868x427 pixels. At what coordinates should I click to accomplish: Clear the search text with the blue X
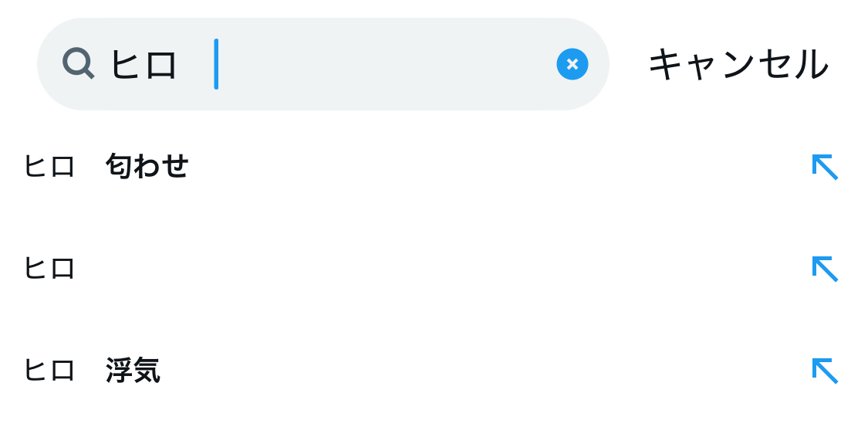coord(572,64)
